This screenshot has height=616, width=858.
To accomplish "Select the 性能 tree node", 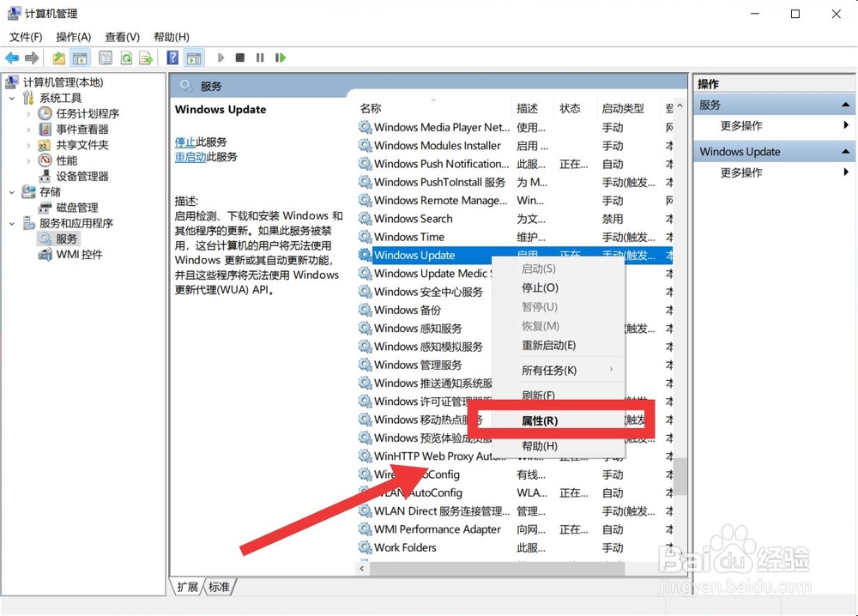I will [67, 160].
